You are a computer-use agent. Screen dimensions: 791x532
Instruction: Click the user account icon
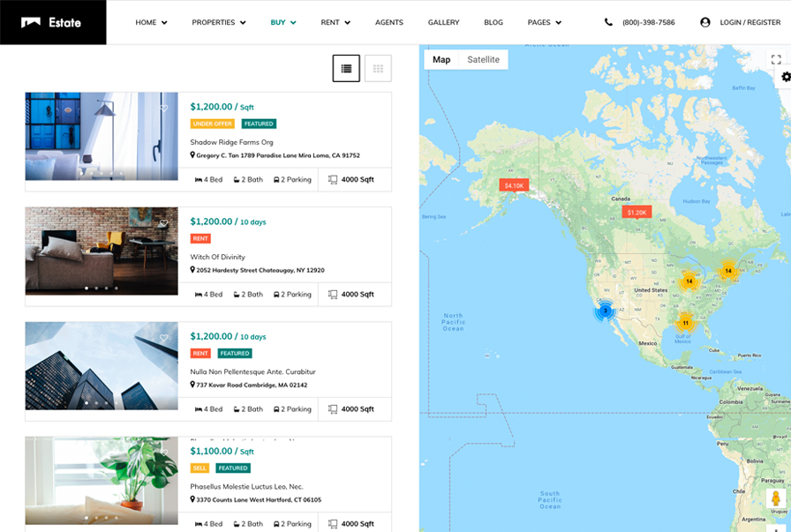[705, 22]
